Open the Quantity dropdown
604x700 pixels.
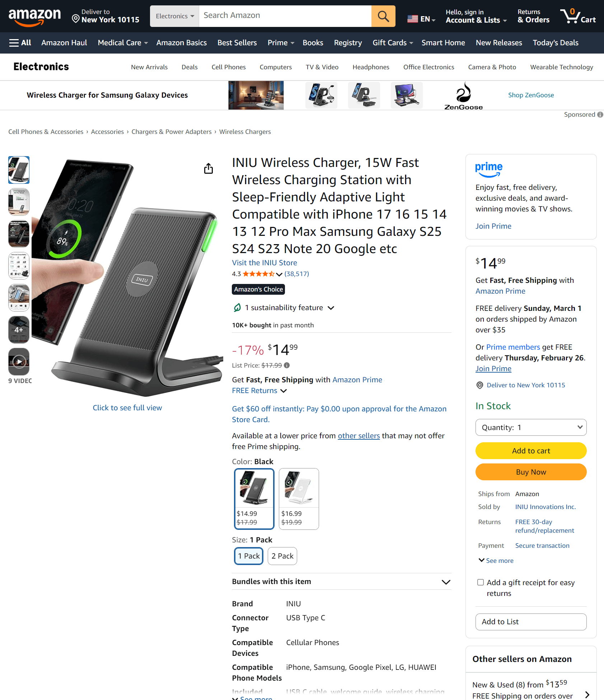tap(531, 428)
